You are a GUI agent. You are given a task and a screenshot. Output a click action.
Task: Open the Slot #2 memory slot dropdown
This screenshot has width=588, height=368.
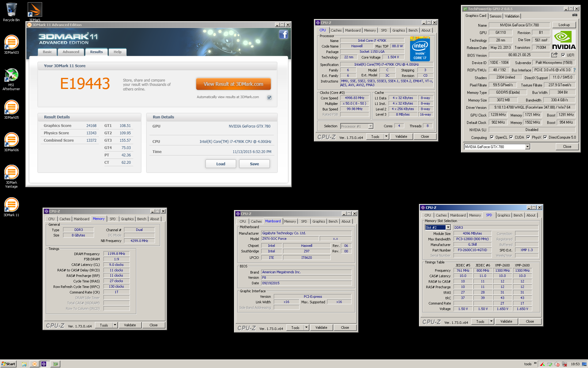pos(448,228)
